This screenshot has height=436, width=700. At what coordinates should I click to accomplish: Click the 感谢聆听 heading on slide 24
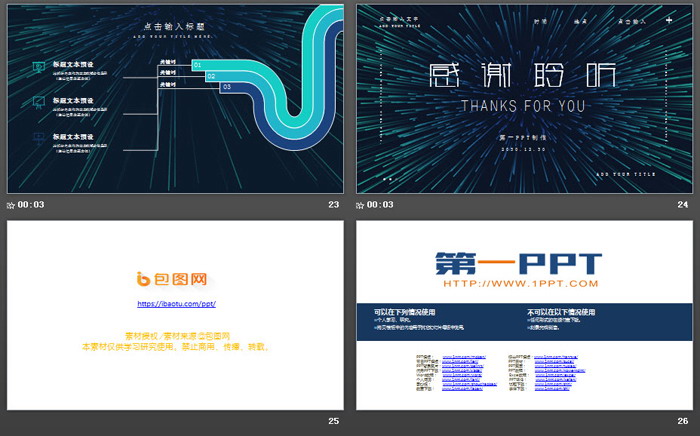click(x=522, y=75)
